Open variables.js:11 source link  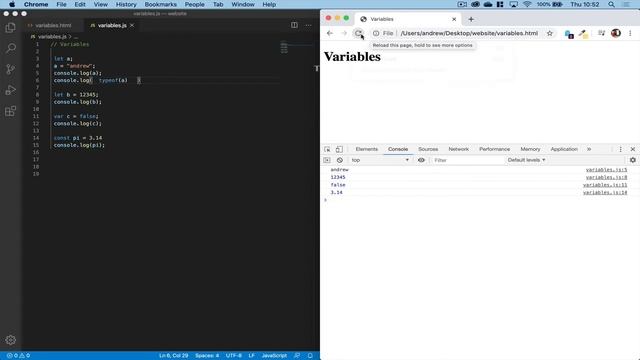[x=605, y=185]
